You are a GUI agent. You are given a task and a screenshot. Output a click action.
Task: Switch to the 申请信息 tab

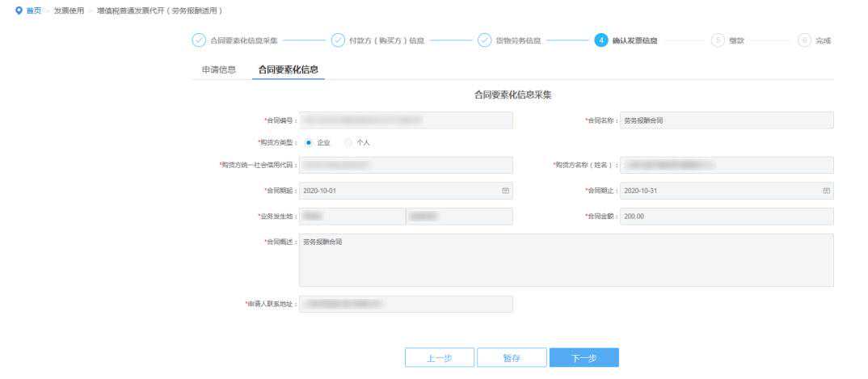218,70
